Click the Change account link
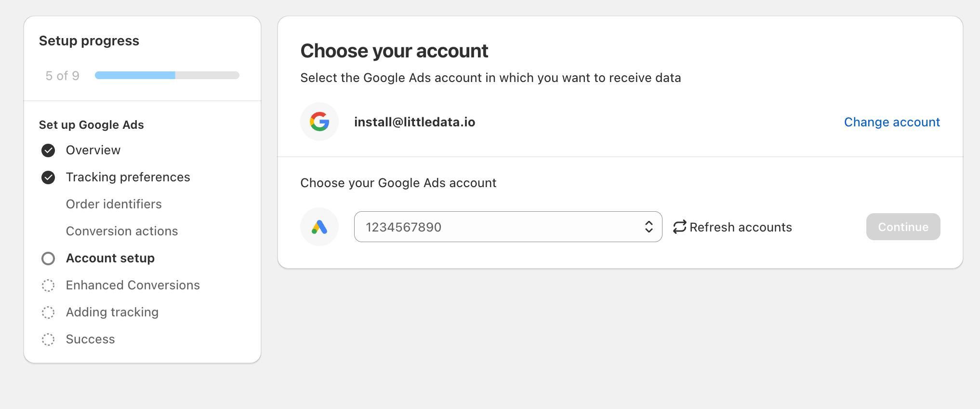Viewport: 980px width, 409px height. pyautogui.click(x=892, y=122)
